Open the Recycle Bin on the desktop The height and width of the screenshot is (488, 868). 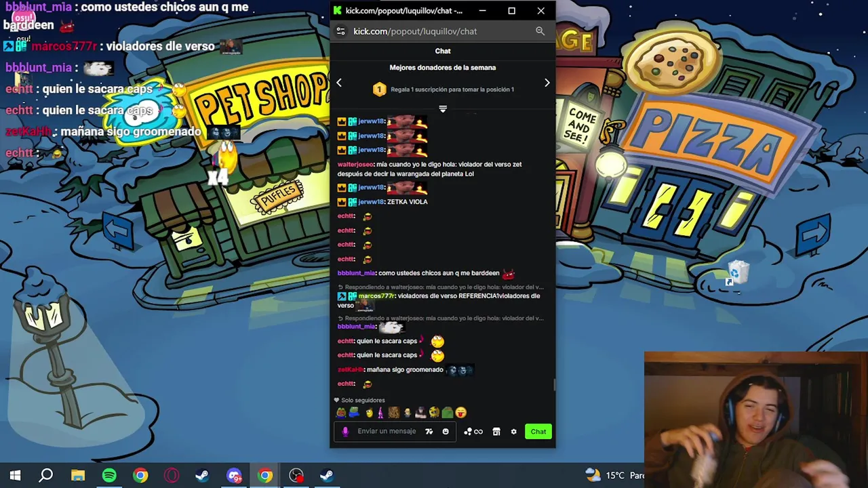[x=736, y=272]
